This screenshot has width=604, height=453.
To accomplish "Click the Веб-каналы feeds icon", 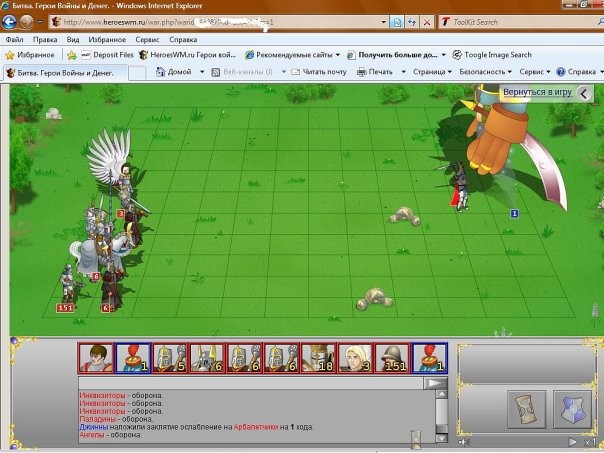I will 216,72.
